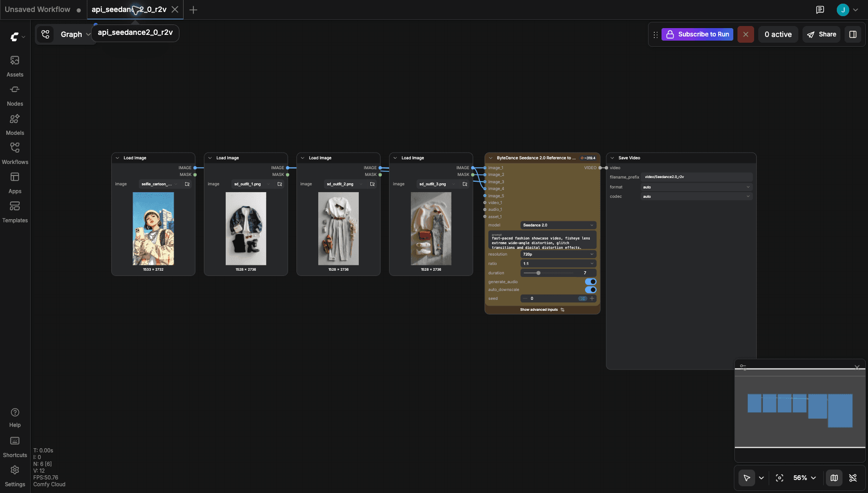Click the red cancel X button
This screenshot has width=868, height=493.
click(x=746, y=34)
